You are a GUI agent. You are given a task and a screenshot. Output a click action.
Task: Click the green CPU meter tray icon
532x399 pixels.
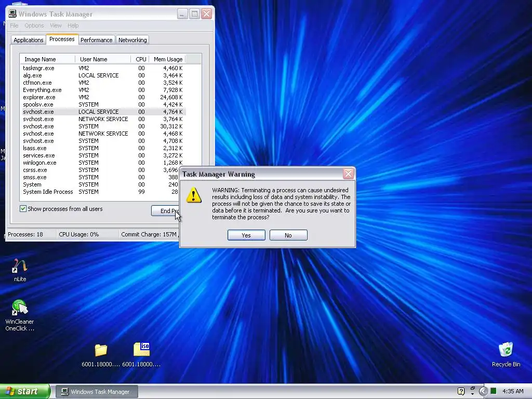[x=494, y=391]
